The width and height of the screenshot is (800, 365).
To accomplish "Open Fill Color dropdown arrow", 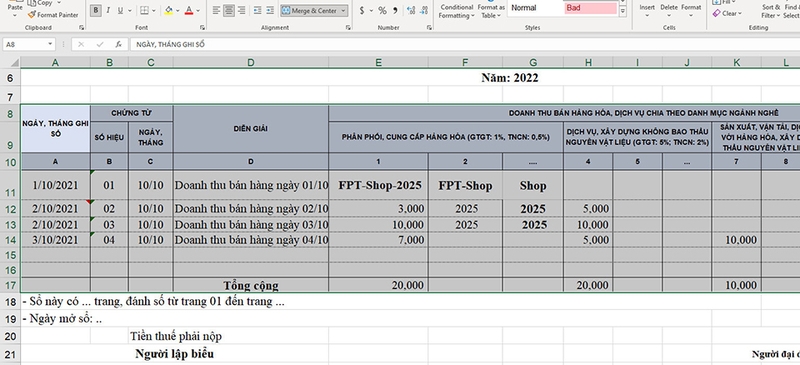I will click(178, 10).
